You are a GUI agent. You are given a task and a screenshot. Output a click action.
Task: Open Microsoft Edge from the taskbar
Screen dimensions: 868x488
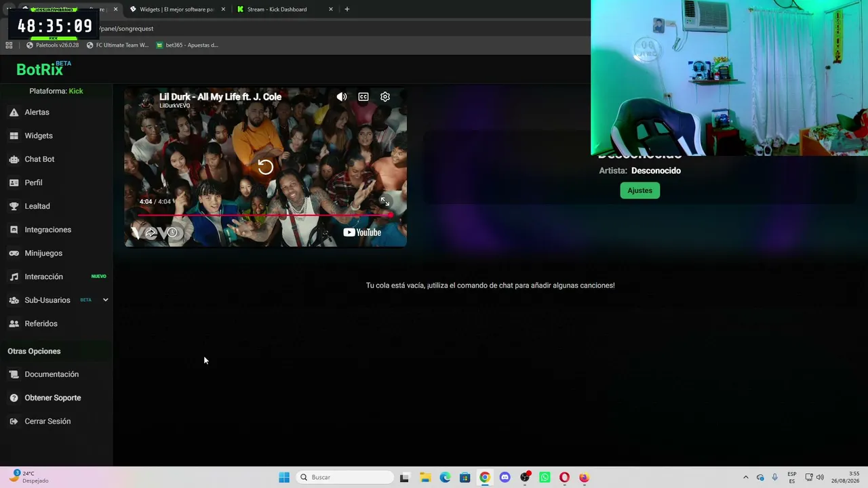click(445, 477)
